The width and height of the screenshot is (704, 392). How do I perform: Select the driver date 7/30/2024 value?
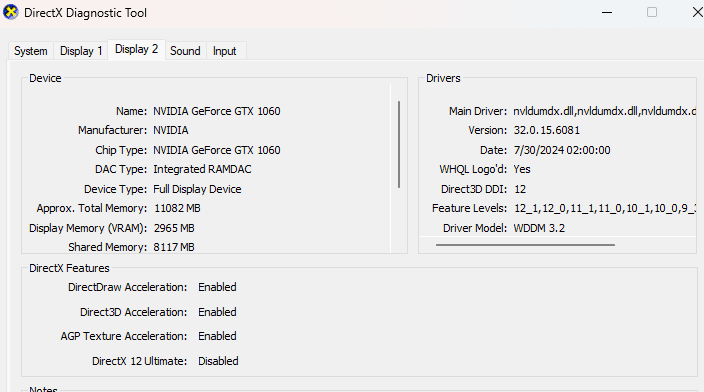click(562, 150)
